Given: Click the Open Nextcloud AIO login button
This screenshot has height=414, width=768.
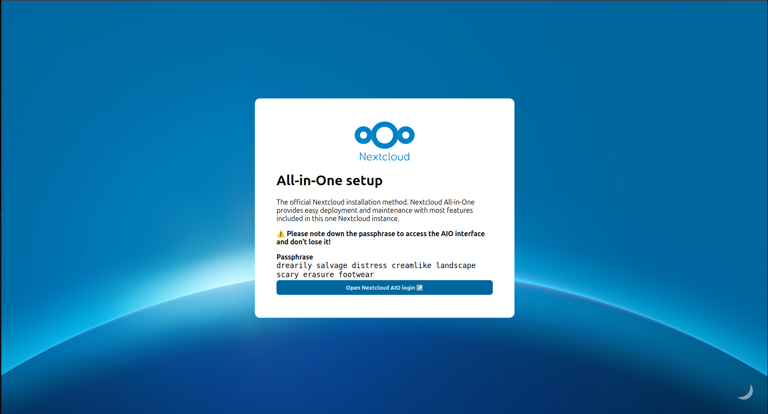Looking at the screenshot, I should click(x=384, y=288).
